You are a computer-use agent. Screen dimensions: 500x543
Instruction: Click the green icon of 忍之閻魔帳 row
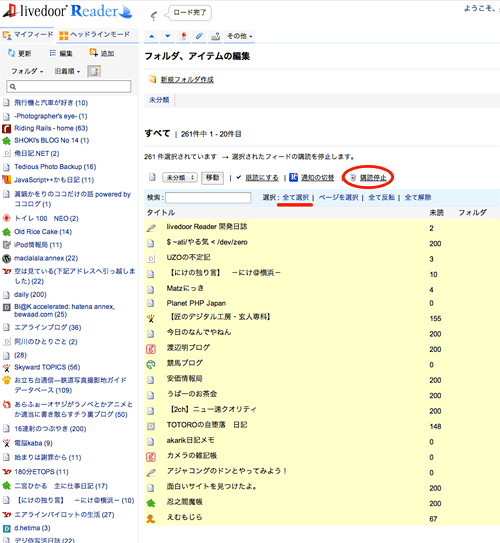[x=151, y=503]
